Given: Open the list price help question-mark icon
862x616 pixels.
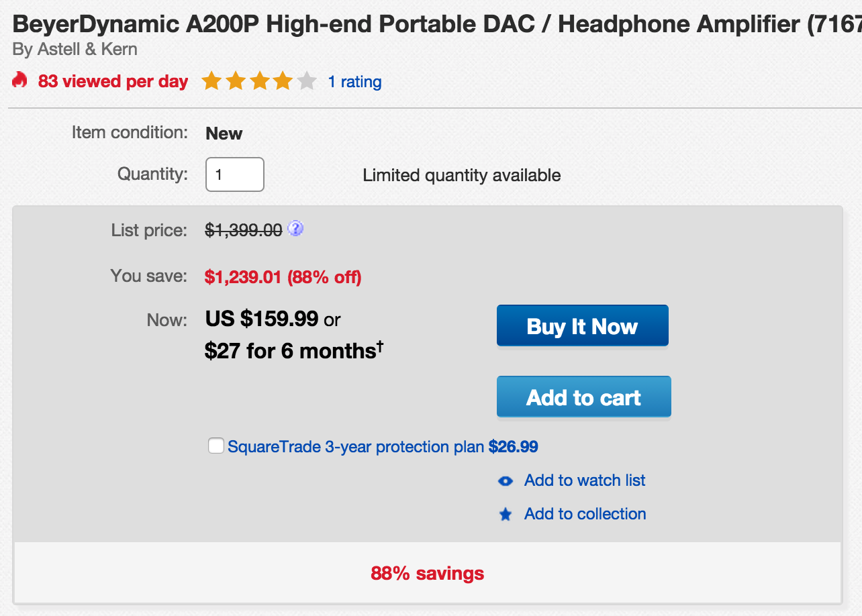Looking at the screenshot, I should (295, 229).
